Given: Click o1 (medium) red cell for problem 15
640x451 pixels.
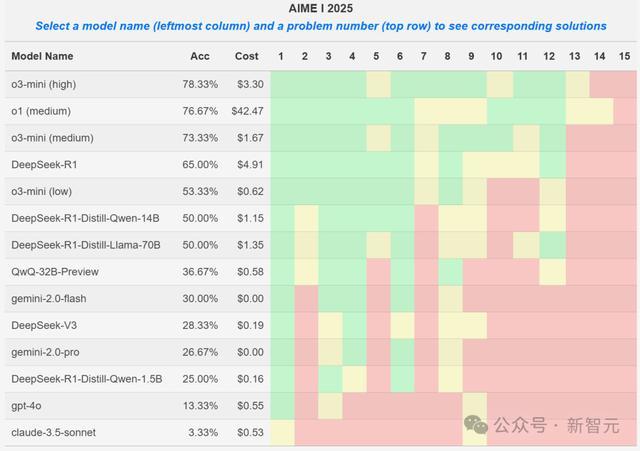Looking at the screenshot, I should point(625,111).
